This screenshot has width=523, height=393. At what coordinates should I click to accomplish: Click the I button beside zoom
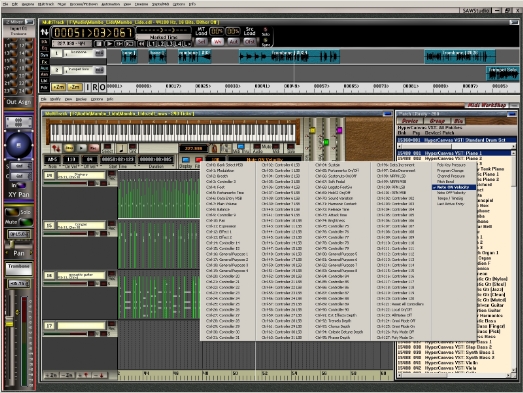tap(88, 87)
